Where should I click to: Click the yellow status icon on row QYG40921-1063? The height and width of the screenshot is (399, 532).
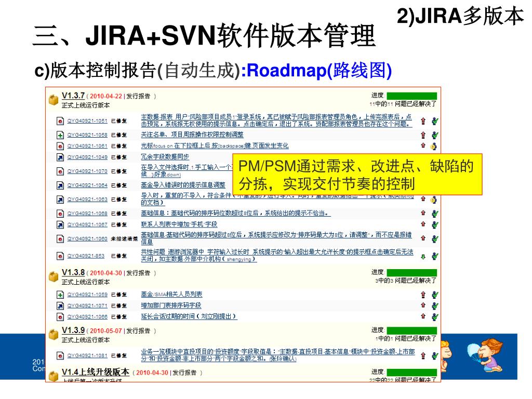pyautogui.click(x=434, y=200)
